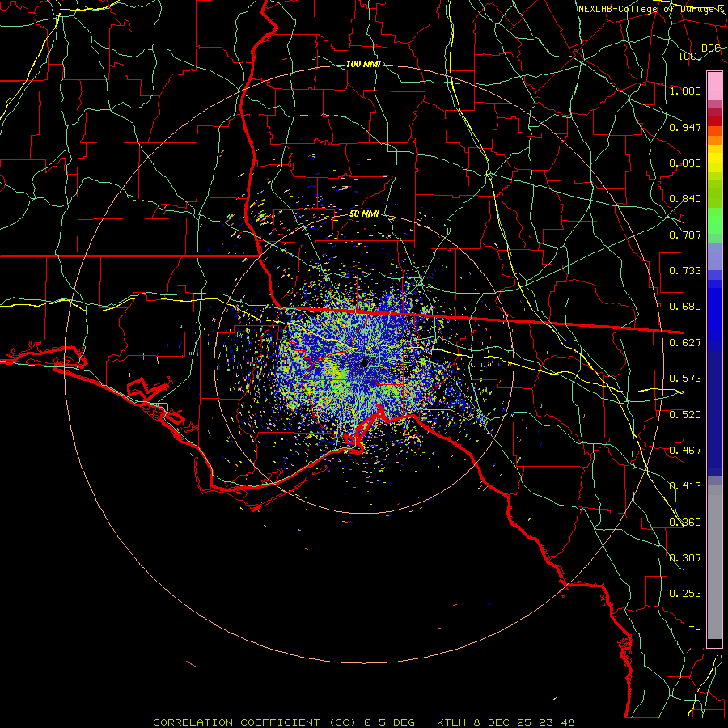Select the 0.787 scale value
This screenshot has width=728, height=728.
pyautogui.click(x=685, y=235)
